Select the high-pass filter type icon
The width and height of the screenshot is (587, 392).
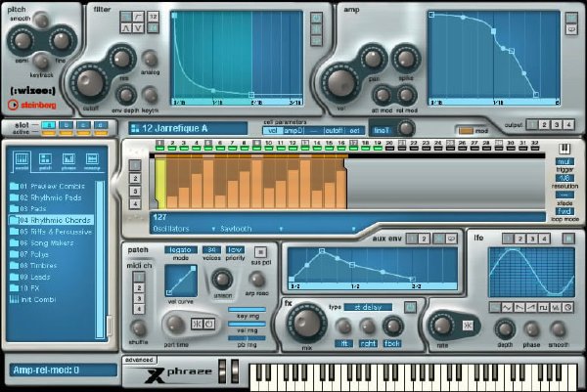[139, 17]
